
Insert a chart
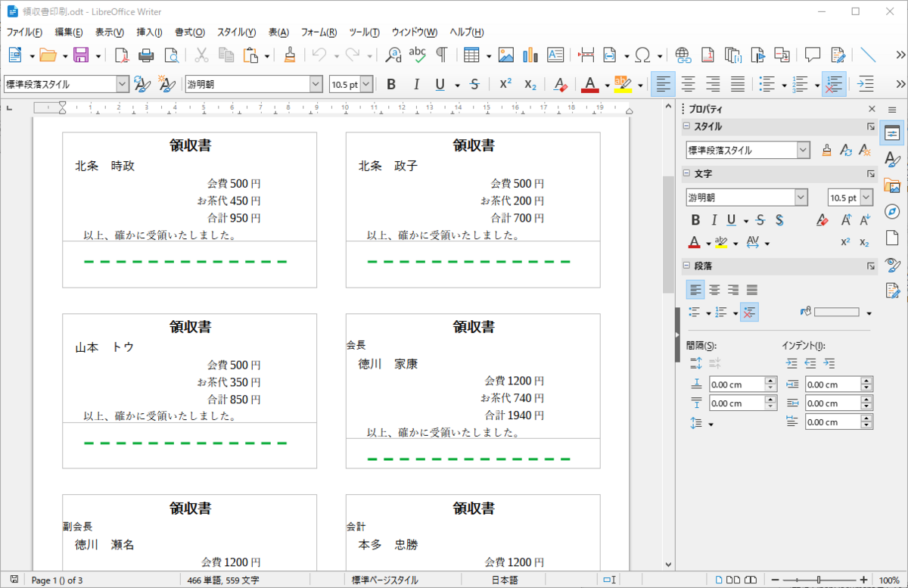[530, 54]
